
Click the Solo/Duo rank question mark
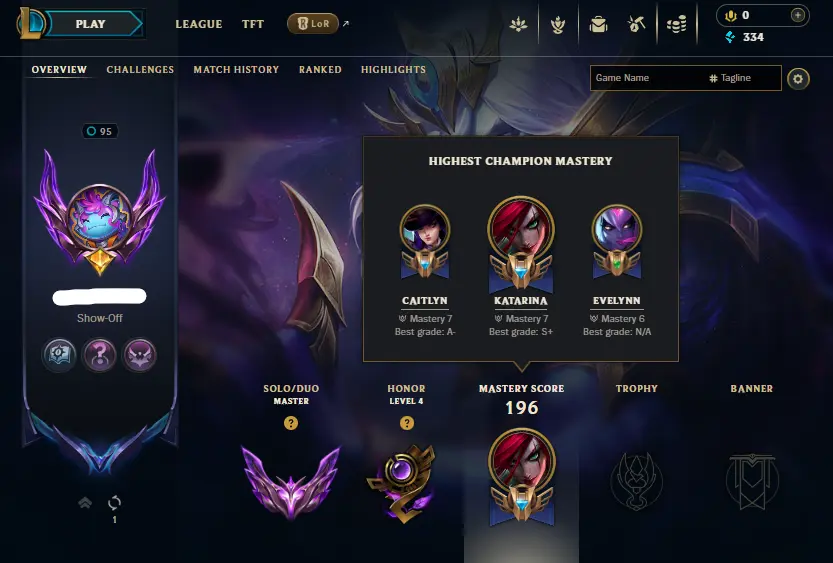[x=291, y=423]
